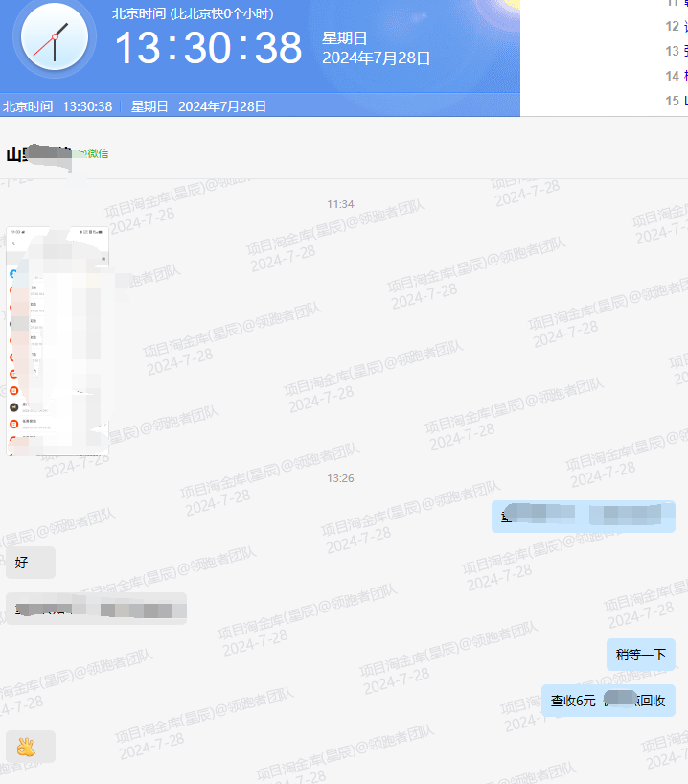Click the blurred received message below 好
688x784 pixels.
[x=96, y=609]
